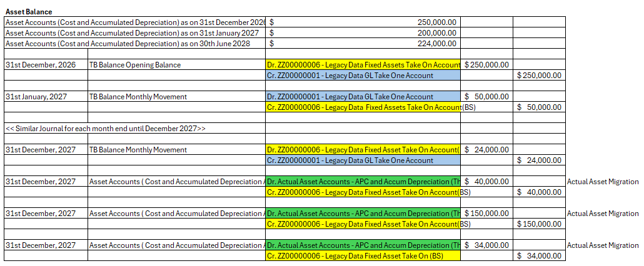Click the blue Dr. ZZ00000001 cell for January 2027

[363, 97]
